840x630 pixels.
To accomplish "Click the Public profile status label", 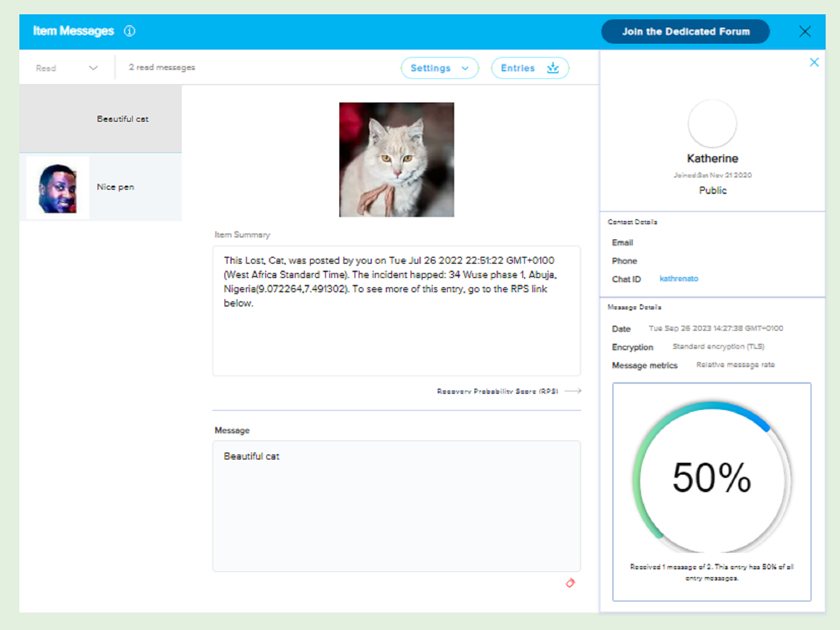I will click(713, 191).
